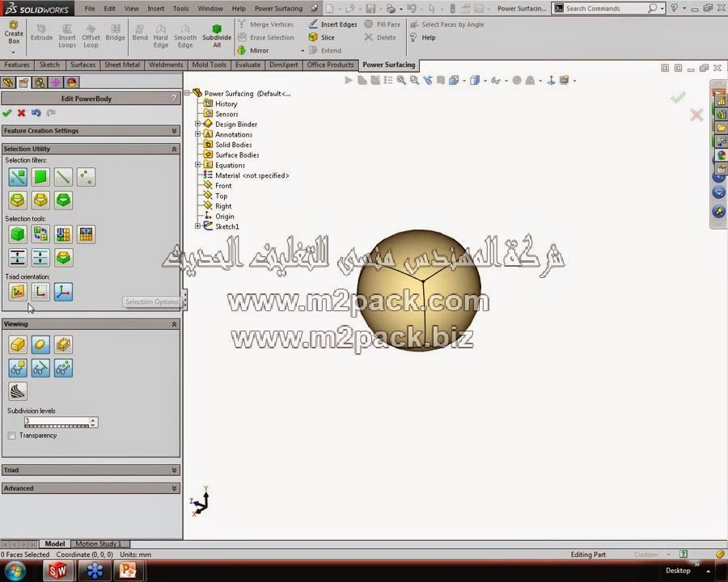This screenshot has width=728, height=582.
Task: Expand the Annotations tree node
Action: pyautogui.click(x=198, y=134)
